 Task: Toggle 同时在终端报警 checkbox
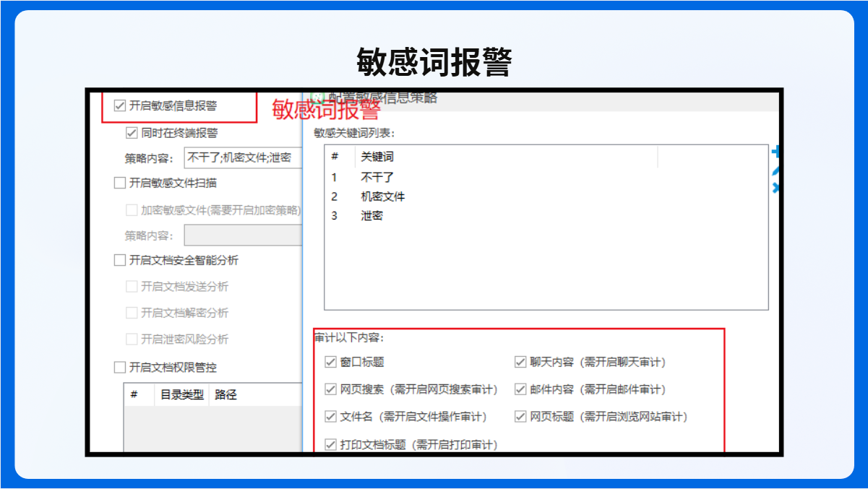click(132, 132)
